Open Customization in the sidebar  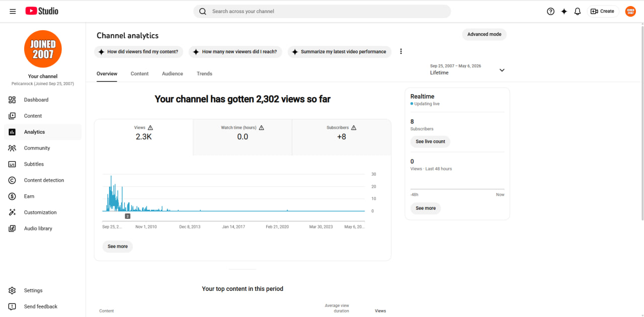point(43,212)
